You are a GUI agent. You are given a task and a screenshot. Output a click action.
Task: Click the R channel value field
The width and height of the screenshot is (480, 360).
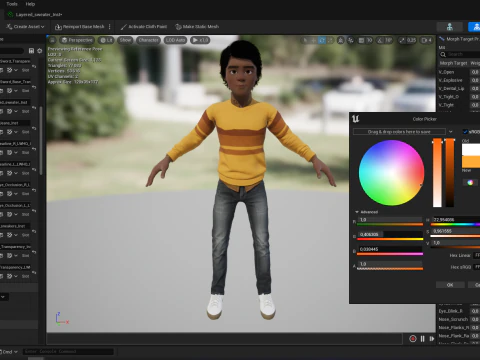coord(390,220)
